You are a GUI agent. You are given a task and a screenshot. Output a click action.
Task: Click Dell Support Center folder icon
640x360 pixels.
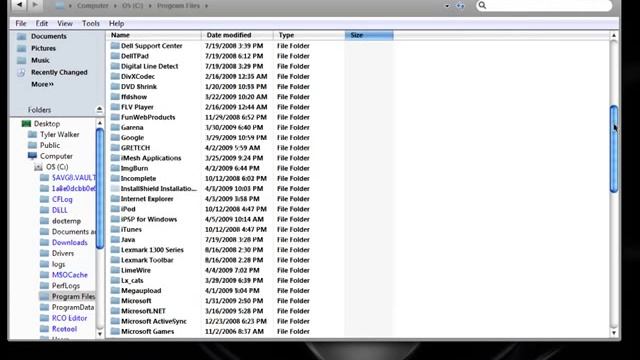pos(115,46)
